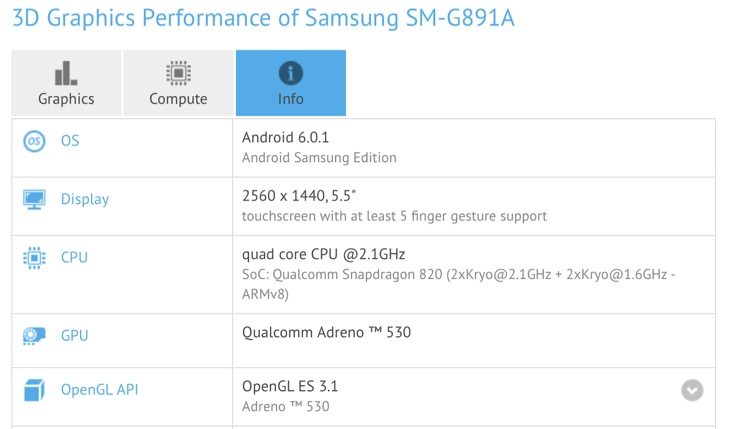Switch to the Compute tab
The height and width of the screenshot is (429, 735).
point(178,83)
